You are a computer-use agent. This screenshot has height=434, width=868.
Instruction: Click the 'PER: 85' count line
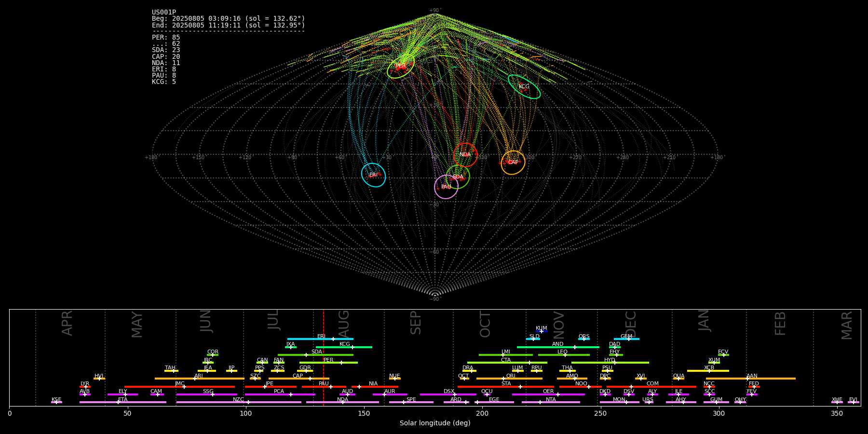(166, 38)
